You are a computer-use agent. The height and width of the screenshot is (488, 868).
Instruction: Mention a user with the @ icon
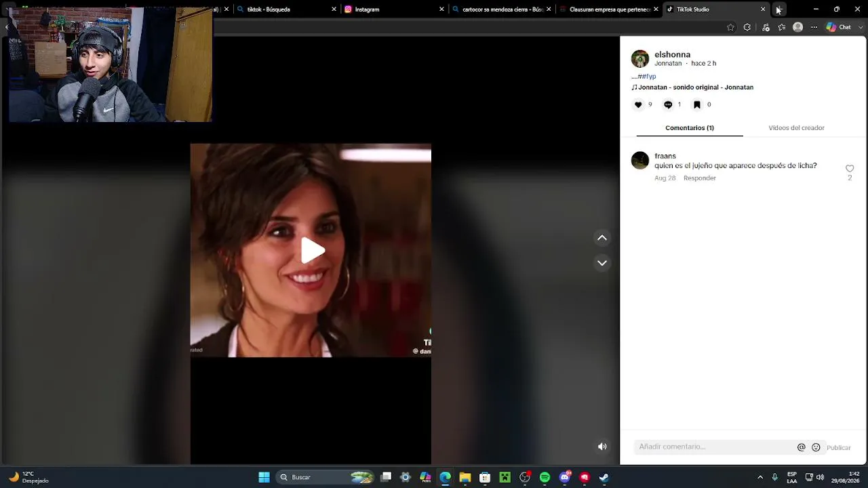coord(801,447)
